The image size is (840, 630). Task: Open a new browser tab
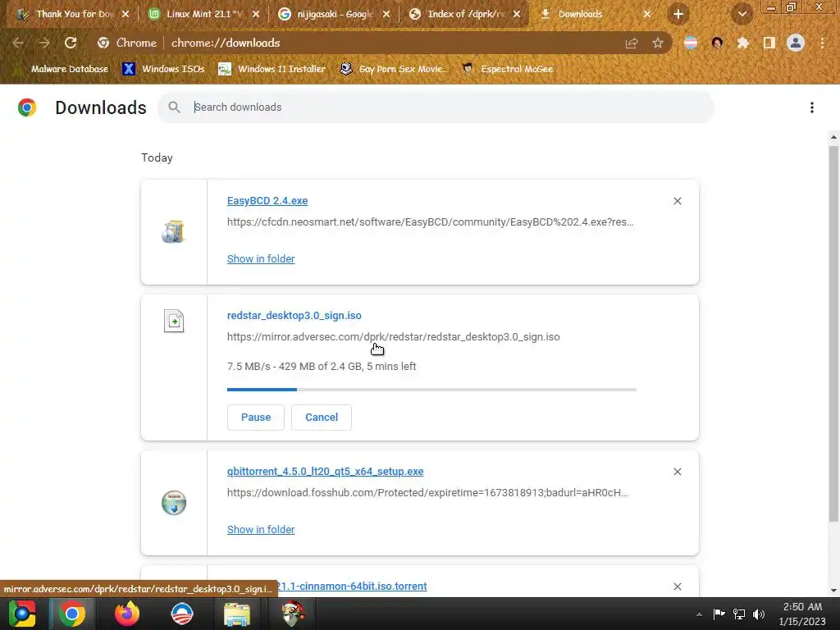[678, 15]
